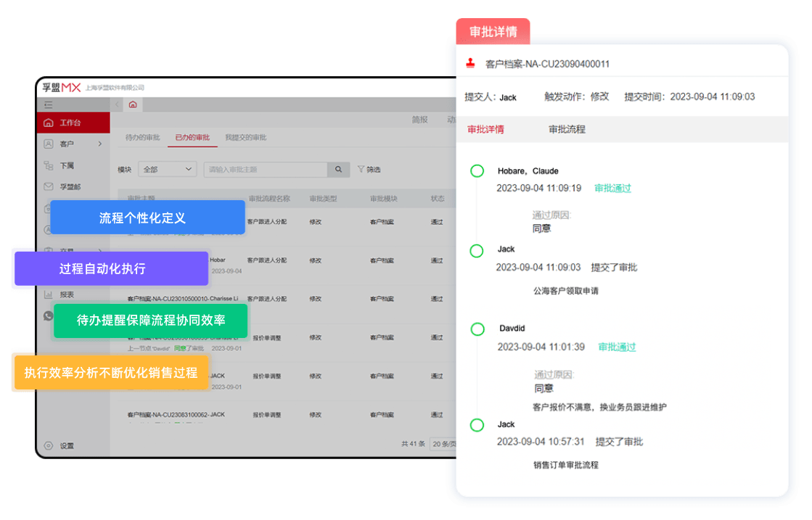Select the 审批流程 tab in details panel
Screen dimensions: 812x520
click(x=567, y=129)
